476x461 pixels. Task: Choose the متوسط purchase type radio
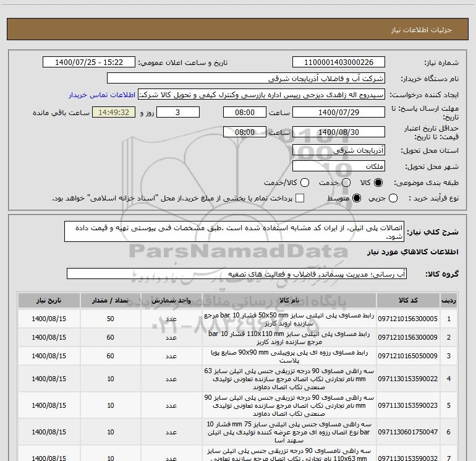point(357,199)
